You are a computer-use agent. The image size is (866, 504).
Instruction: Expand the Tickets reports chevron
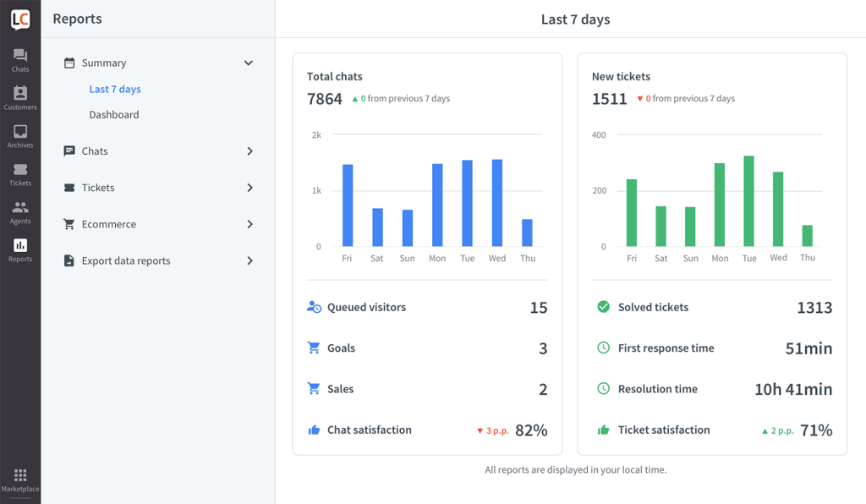pyautogui.click(x=249, y=188)
